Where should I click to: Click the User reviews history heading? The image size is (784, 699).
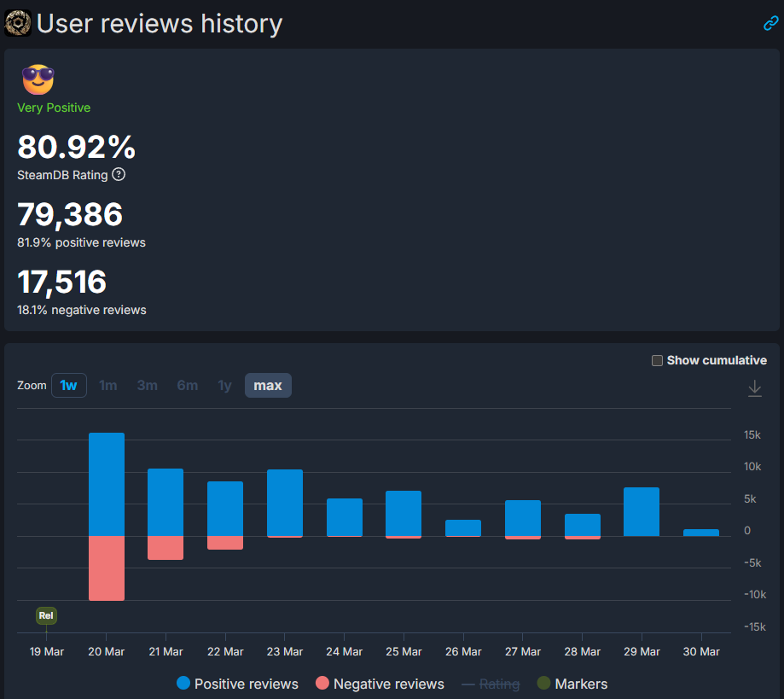(x=159, y=24)
